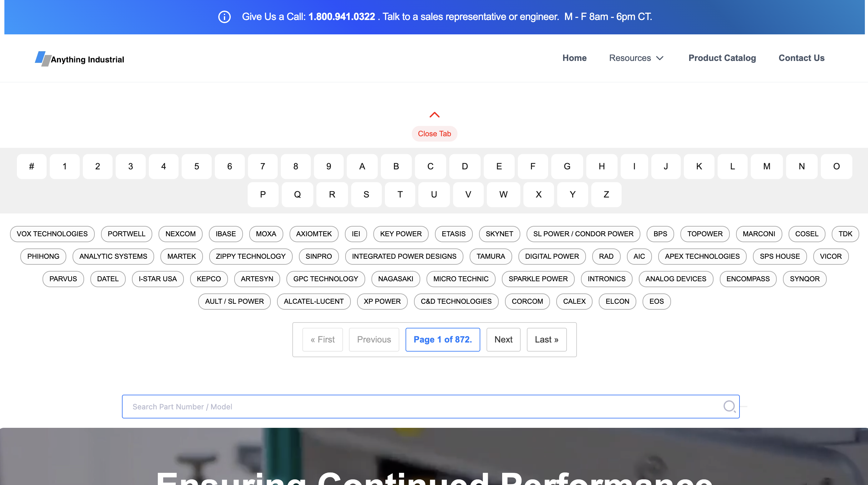
Task: Click the Anything Industrial logo
Action: pos(79,59)
